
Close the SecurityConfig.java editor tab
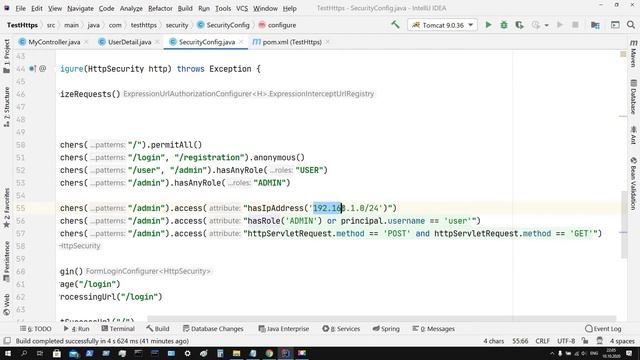point(241,42)
